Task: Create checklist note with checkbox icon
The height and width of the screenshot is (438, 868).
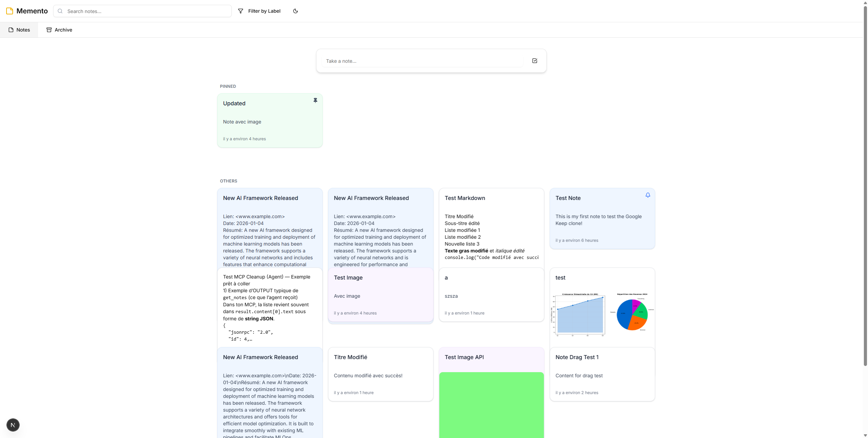Action: point(534,61)
